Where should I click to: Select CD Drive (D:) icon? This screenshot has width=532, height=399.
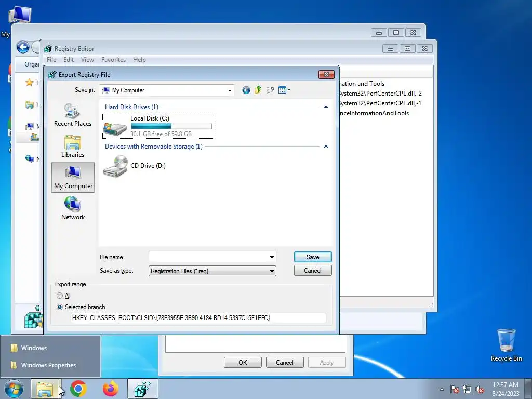(x=135, y=166)
